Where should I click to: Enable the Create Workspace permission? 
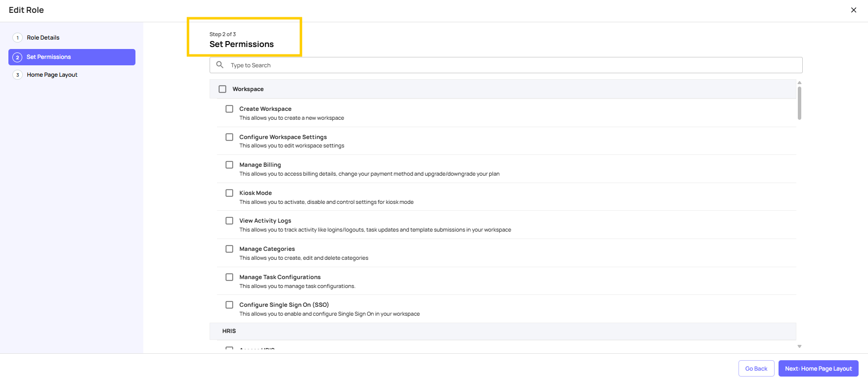[229, 109]
